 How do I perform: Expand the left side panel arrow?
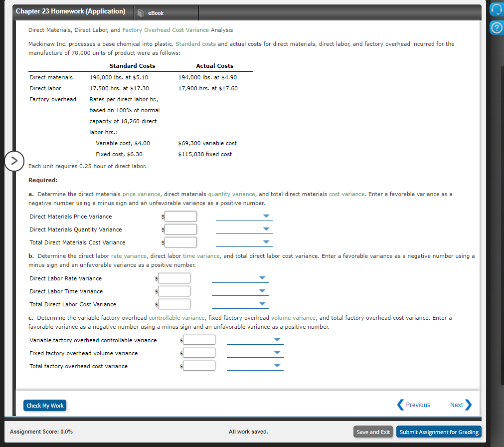click(14, 161)
